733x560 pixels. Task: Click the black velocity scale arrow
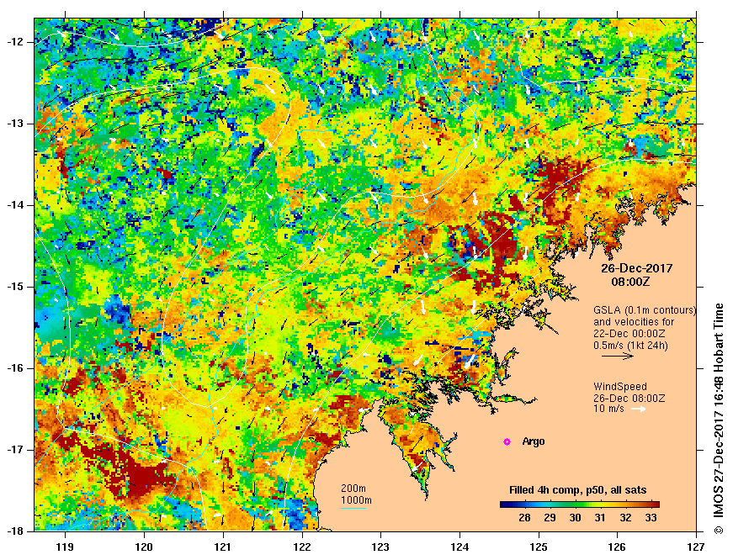618,356
